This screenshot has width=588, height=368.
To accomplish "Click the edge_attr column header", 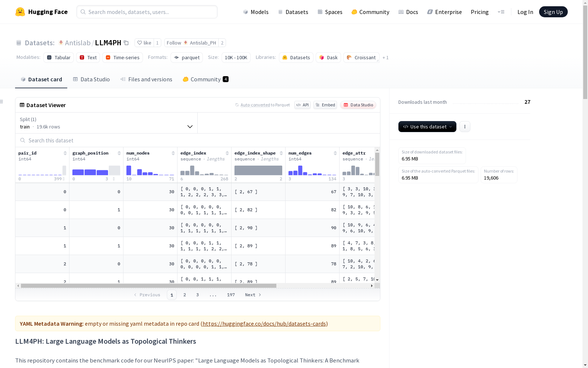I will [x=357, y=156].
